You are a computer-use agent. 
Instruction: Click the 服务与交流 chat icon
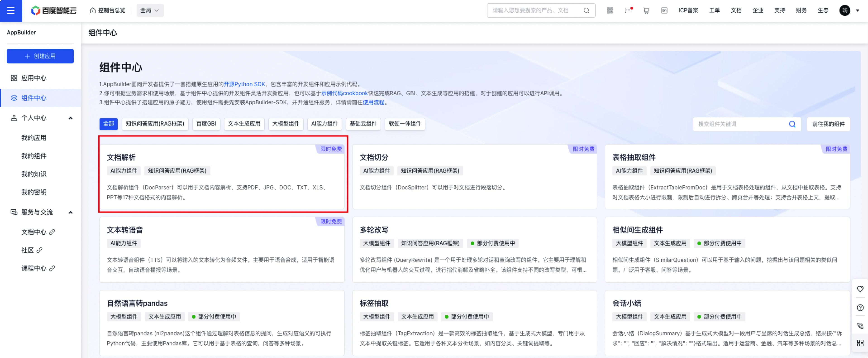coord(14,212)
